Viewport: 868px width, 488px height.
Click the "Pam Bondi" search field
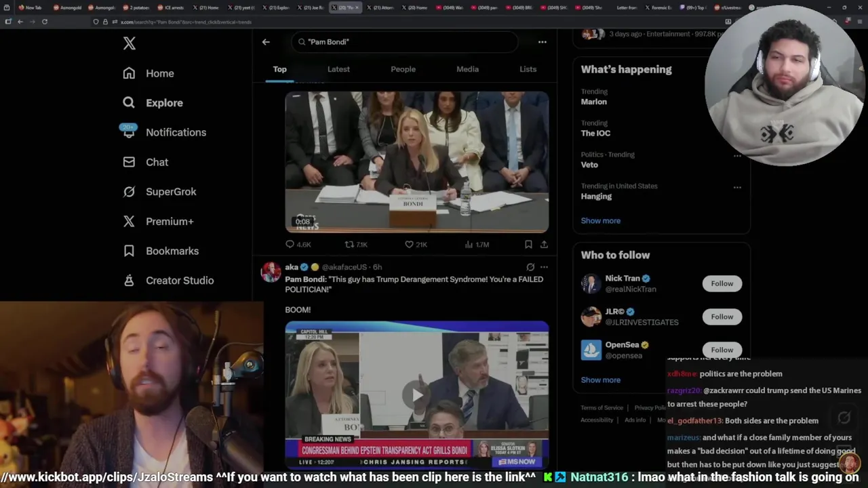[405, 42]
